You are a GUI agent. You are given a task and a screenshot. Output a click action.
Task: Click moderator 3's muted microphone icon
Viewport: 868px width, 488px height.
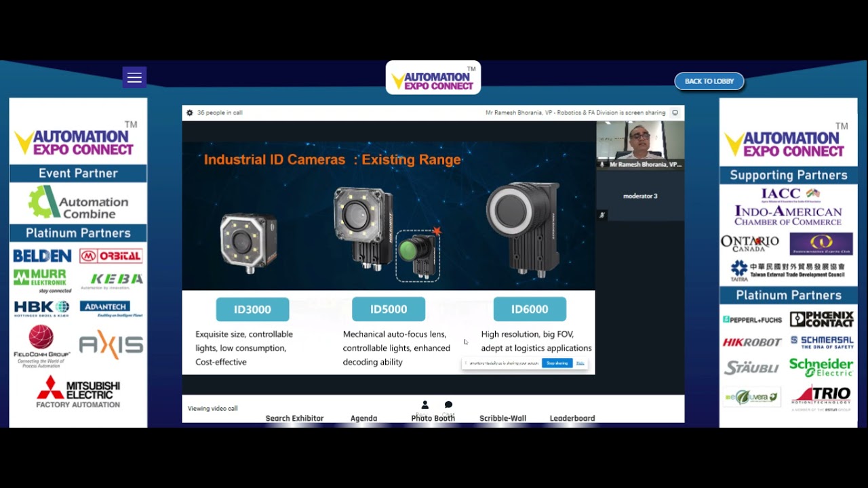coord(602,215)
